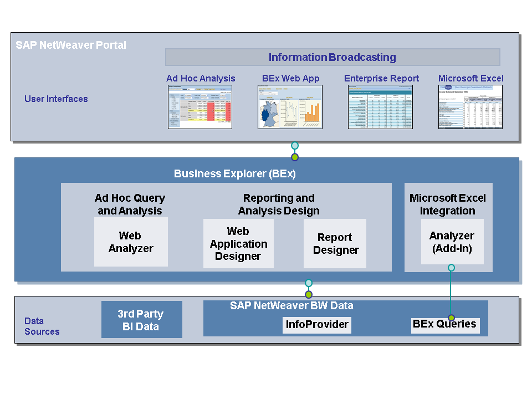The width and height of the screenshot is (532, 399).
Task: Click the BEx Queries label box
Action: (x=444, y=324)
